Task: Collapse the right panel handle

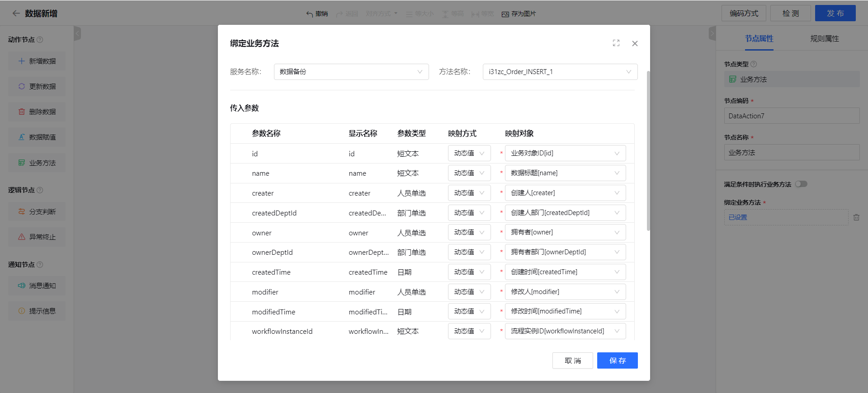Action: pyautogui.click(x=712, y=33)
